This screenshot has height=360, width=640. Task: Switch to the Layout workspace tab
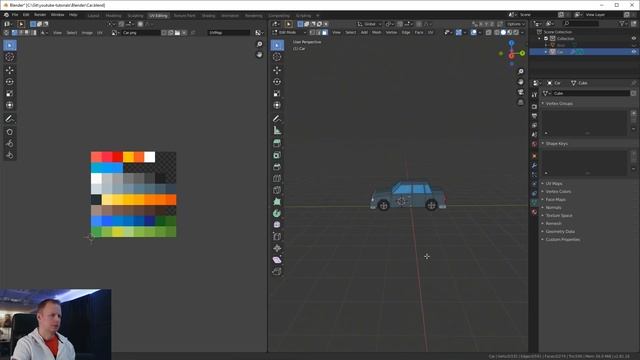click(x=93, y=16)
